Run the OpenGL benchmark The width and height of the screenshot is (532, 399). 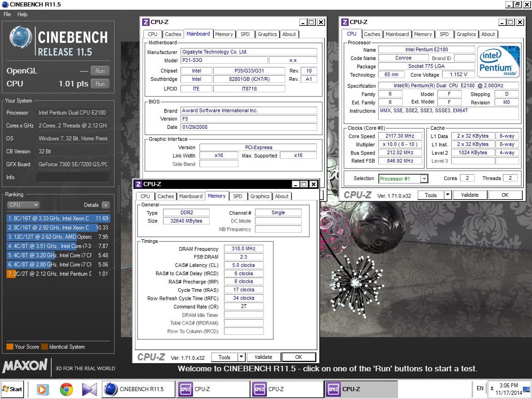[100, 71]
